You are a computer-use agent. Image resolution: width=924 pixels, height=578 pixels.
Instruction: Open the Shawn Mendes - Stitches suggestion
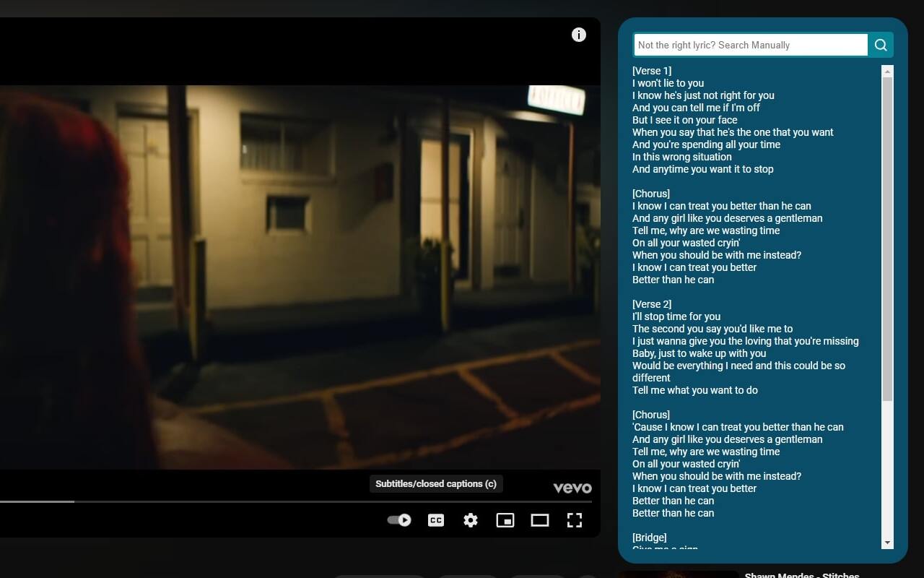click(801, 575)
